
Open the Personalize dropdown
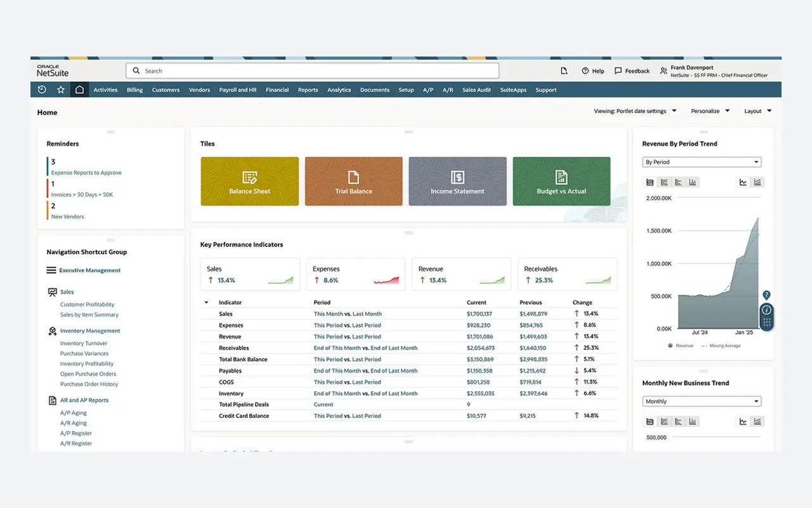710,111
